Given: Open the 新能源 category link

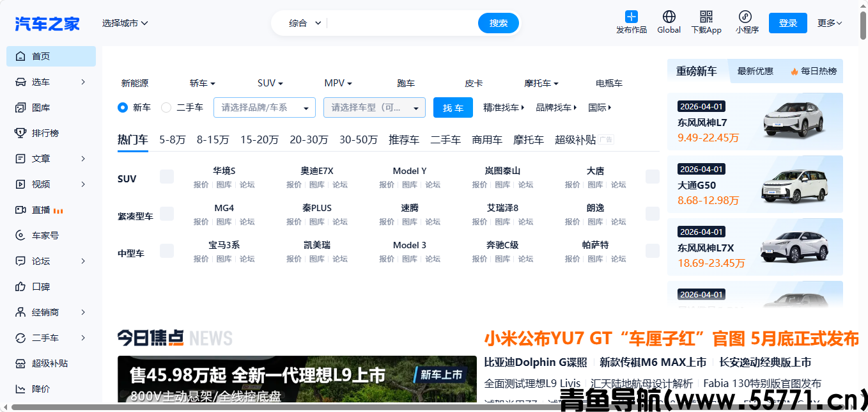Looking at the screenshot, I should pos(135,83).
